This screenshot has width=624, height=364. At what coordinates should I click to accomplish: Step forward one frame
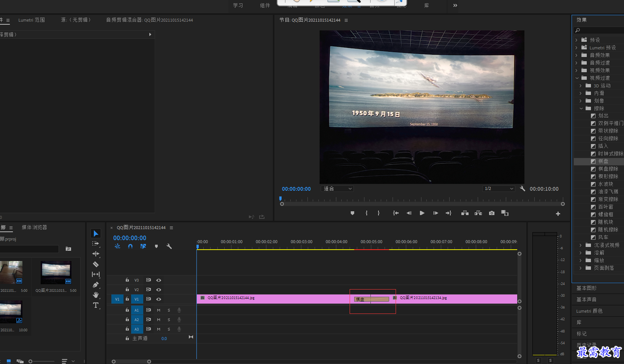pos(436,213)
